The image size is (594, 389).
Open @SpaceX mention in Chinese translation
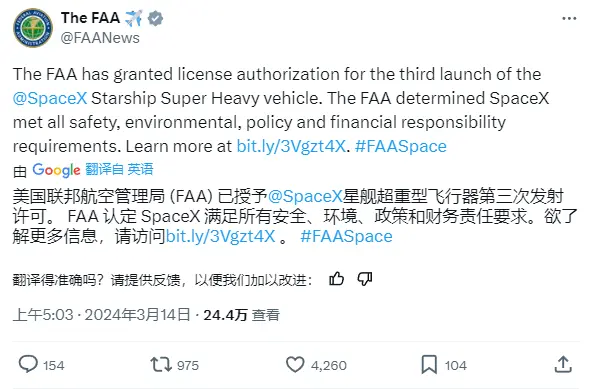click(x=305, y=196)
